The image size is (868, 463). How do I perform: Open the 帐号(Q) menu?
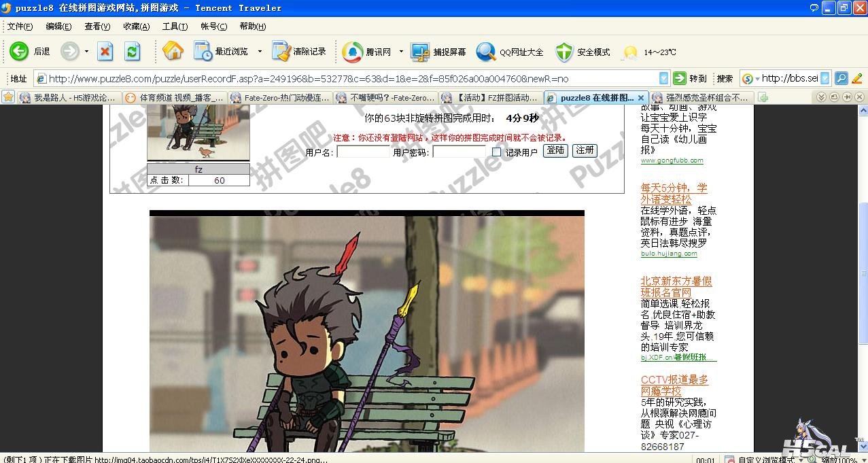pos(213,27)
